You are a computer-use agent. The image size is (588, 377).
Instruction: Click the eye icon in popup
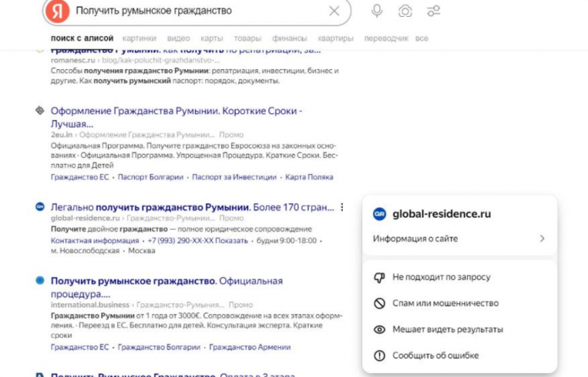tap(380, 329)
